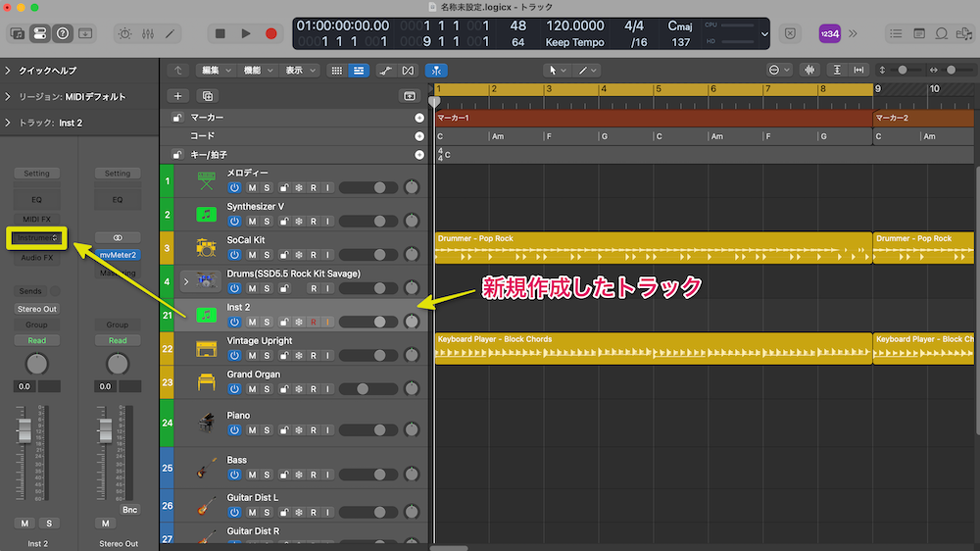The image size is (980, 551).
Task: Toggle input monitoring on Piano track
Action: click(327, 430)
